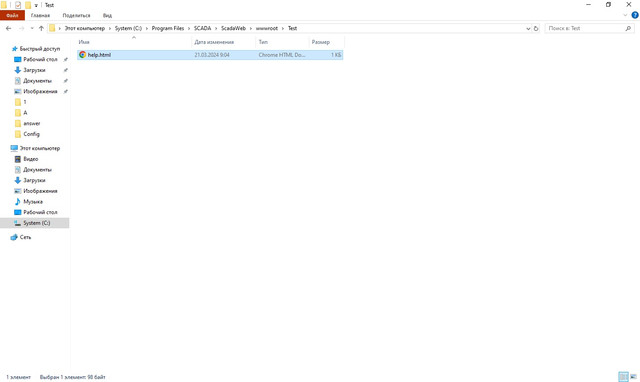This screenshot has height=382, width=640.
Task: Sort by Дата изменения column header
Action: pos(223,42)
